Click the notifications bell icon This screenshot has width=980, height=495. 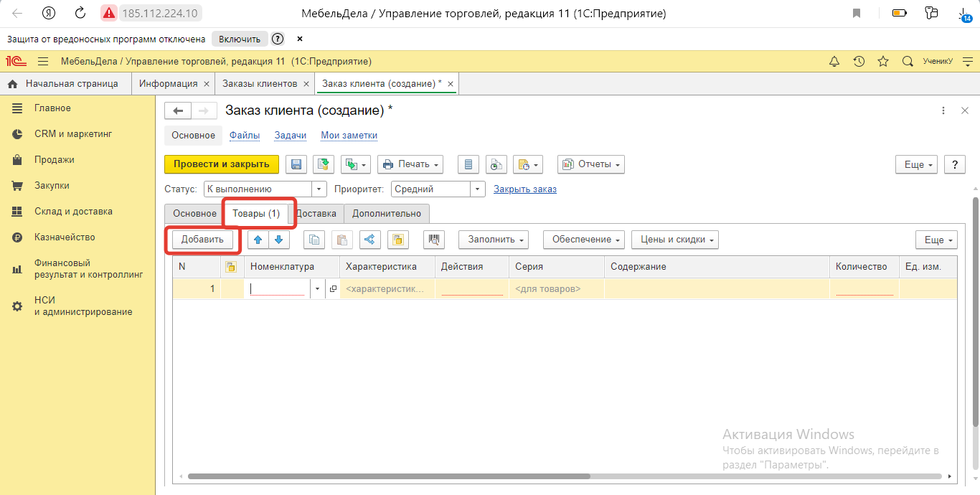(834, 62)
